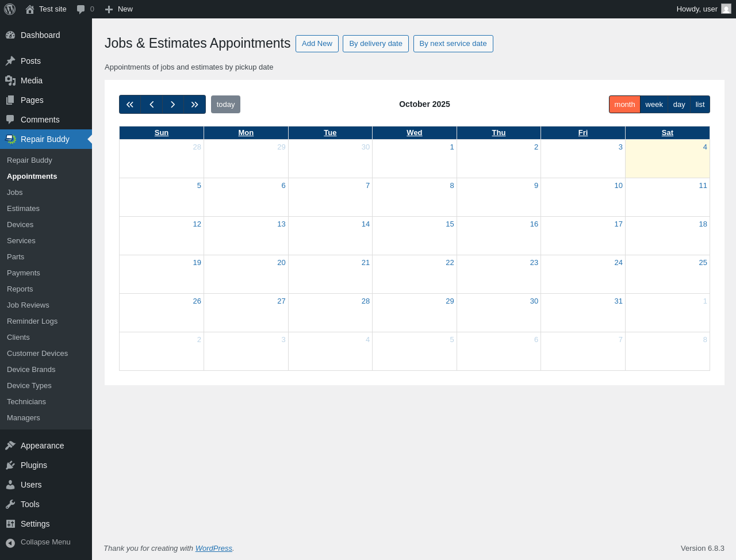Select day 15 in the calendar
This screenshot has width=736, height=560.
(450, 224)
